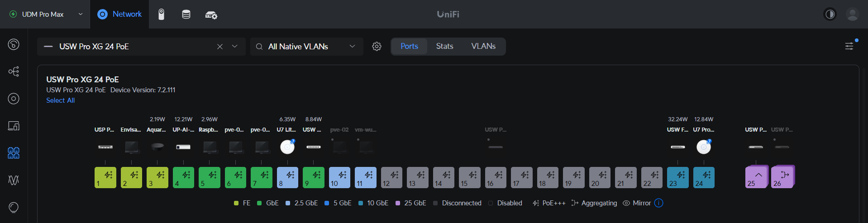Open the Protect camera application icon

pos(161,14)
